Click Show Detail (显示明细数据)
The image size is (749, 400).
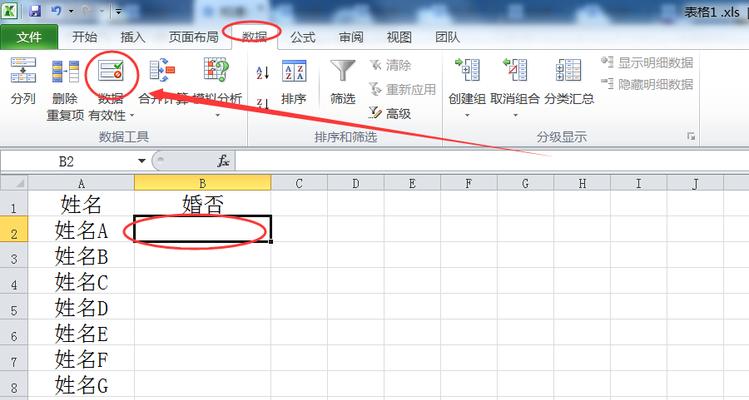(647, 62)
